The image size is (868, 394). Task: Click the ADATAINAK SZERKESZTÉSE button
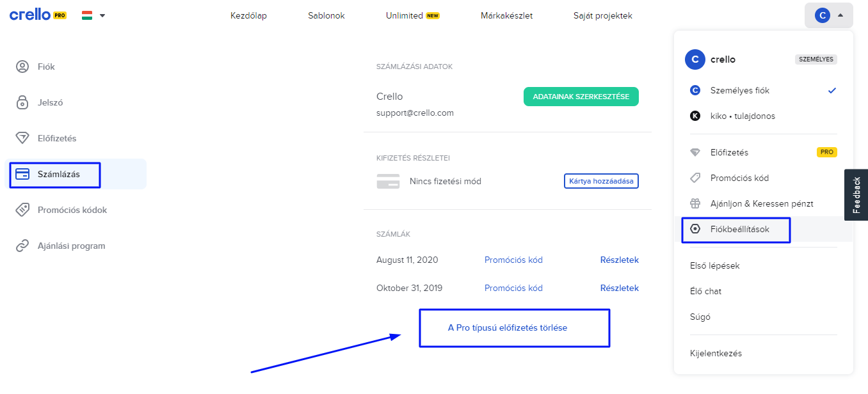pos(581,97)
